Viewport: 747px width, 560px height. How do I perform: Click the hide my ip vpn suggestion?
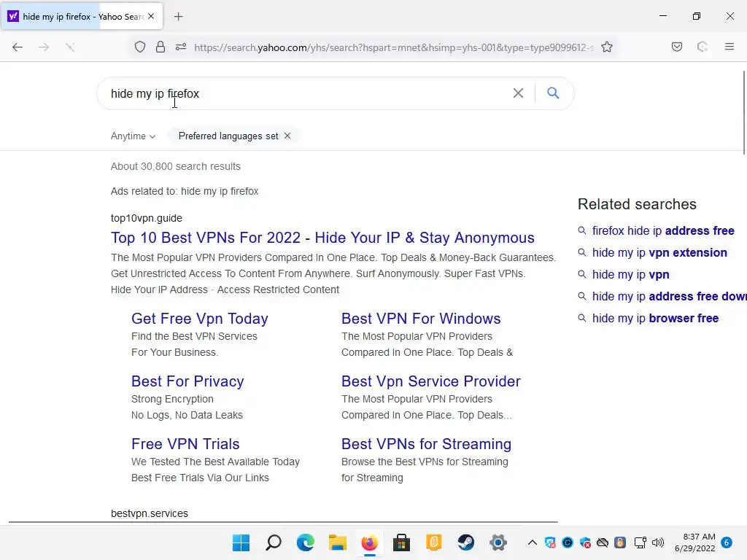[x=630, y=275]
